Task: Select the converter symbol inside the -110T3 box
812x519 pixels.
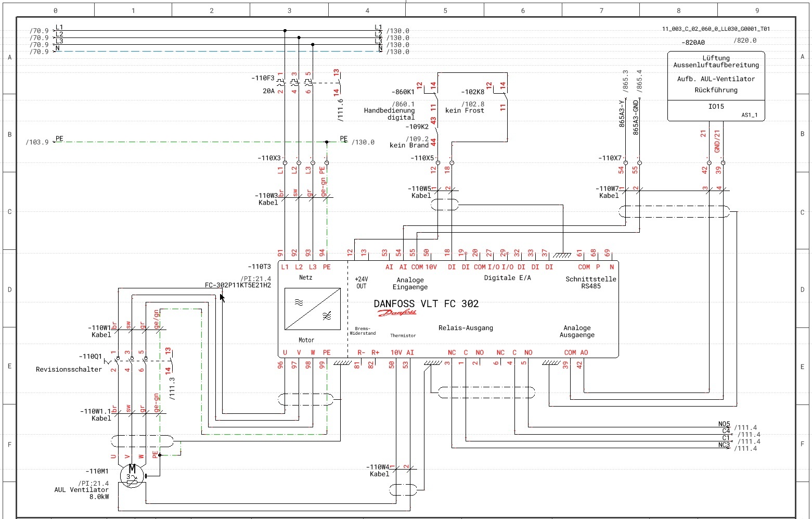Action: [x=313, y=309]
